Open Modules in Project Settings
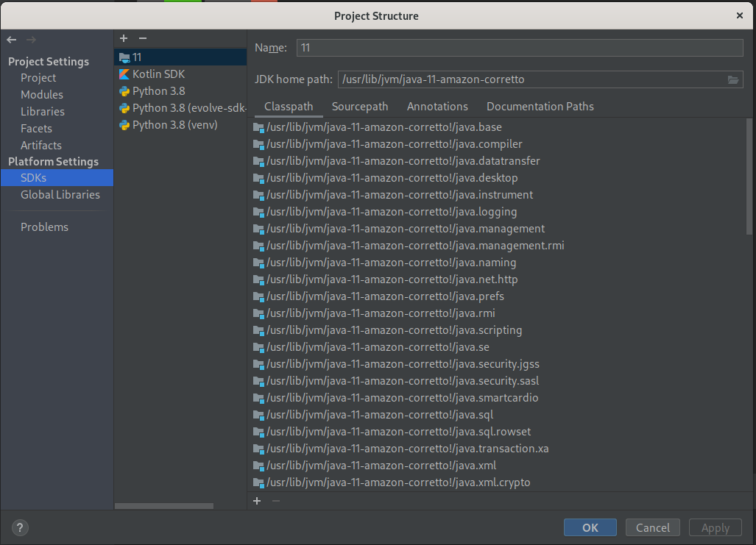 click(42, 95)
